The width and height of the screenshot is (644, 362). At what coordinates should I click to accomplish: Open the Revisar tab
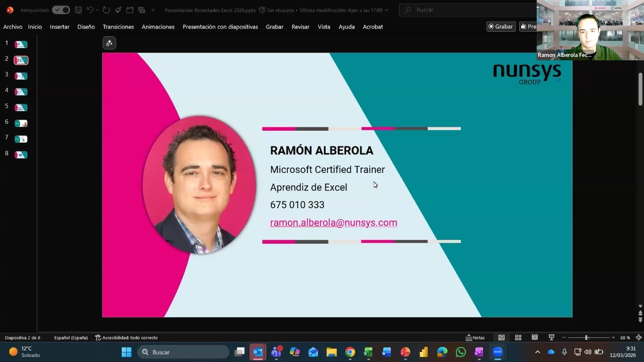(x=300, y=27)
